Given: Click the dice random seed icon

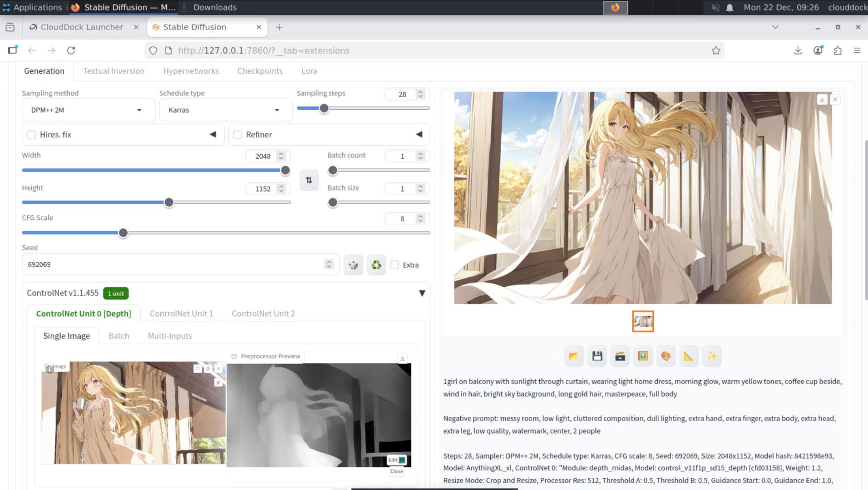Looking at the screenshot, I should (x=353, y=265).
